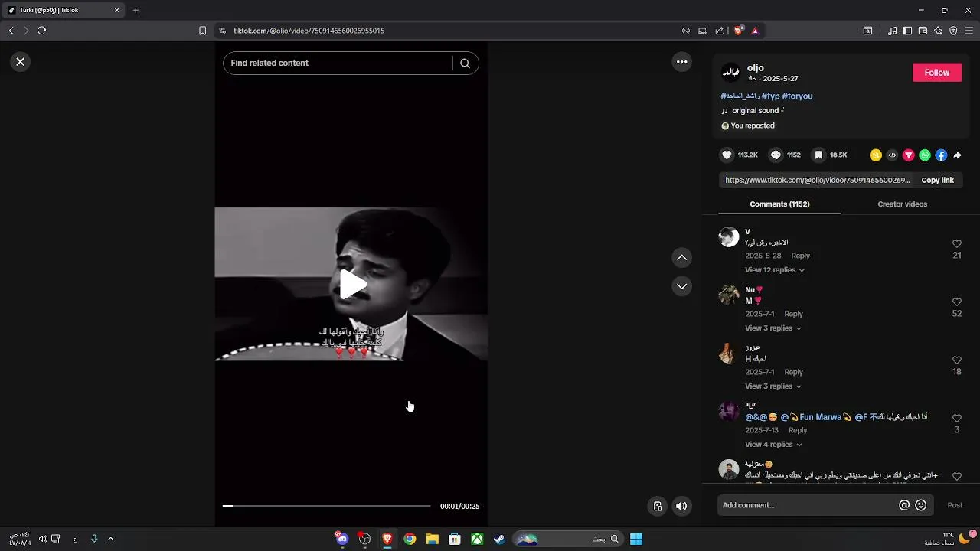Reply to V's comment dated 2025-5-28
This screenshot has height=551, width=980.
[800, 256]
